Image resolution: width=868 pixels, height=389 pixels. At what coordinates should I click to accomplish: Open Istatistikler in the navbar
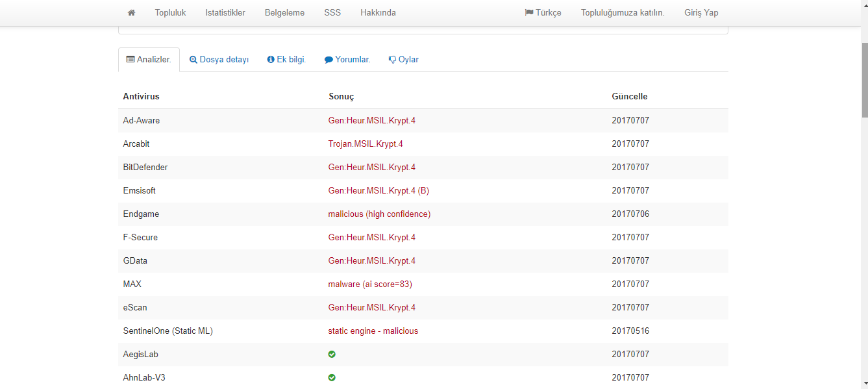[225, 13]
